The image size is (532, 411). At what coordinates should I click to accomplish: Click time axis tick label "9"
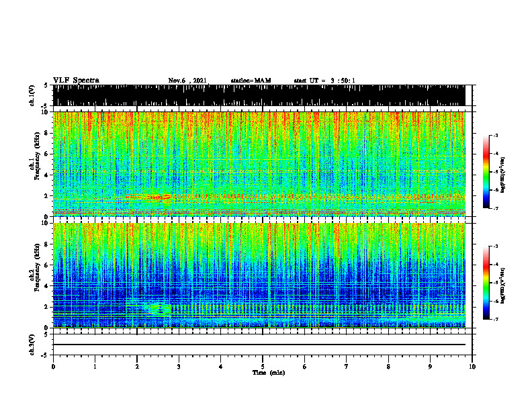coord(430,367)
